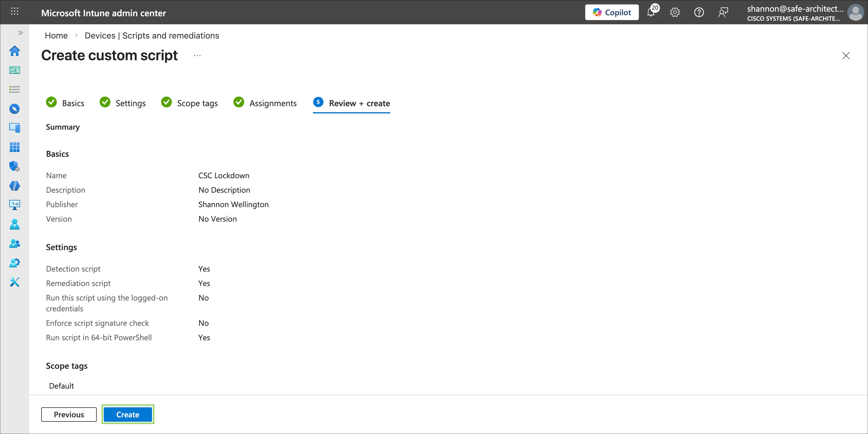Open the Dashboard sidebar icon
Viewport: 868px width, 434px height.
click(x=14, y=70)
